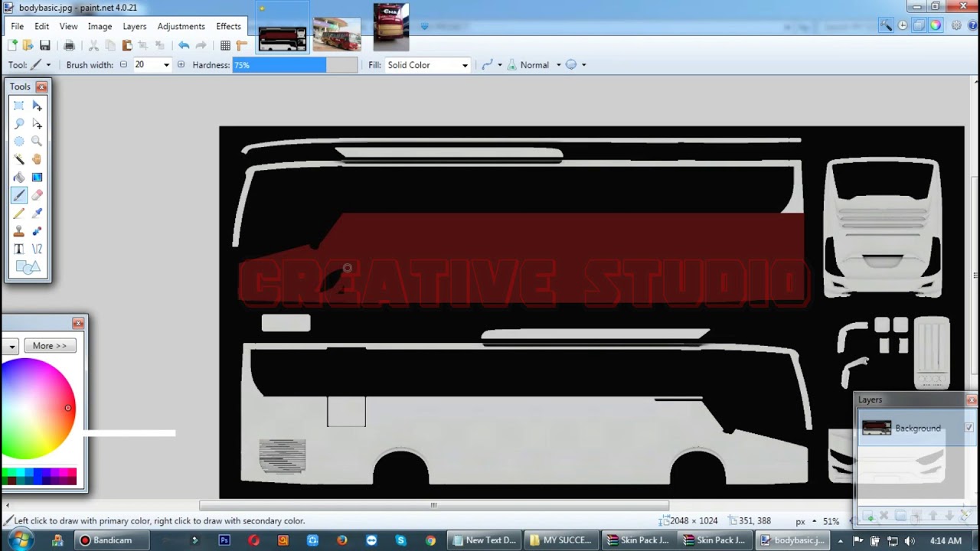The height and width of the screenshot is (551, 980).
Task: Open the Adjustments menu
Action: (181, 26)
